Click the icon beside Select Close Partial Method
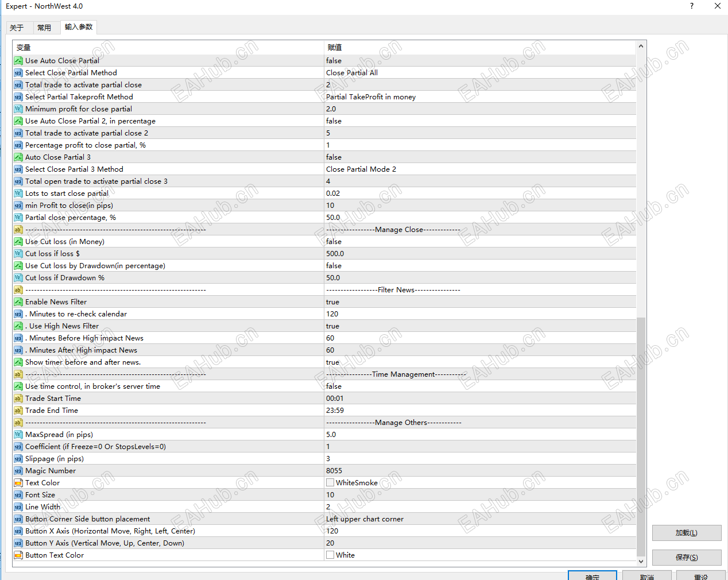This screenshot has width=728, height=580. coord(18,72)
